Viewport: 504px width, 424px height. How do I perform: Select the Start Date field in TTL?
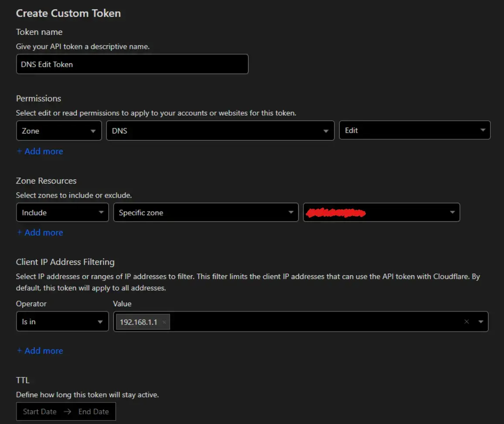pos(40,411)
